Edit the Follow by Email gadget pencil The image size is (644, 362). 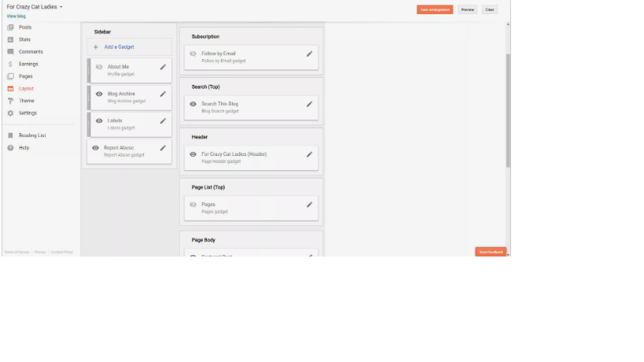(x=309, y=54)
